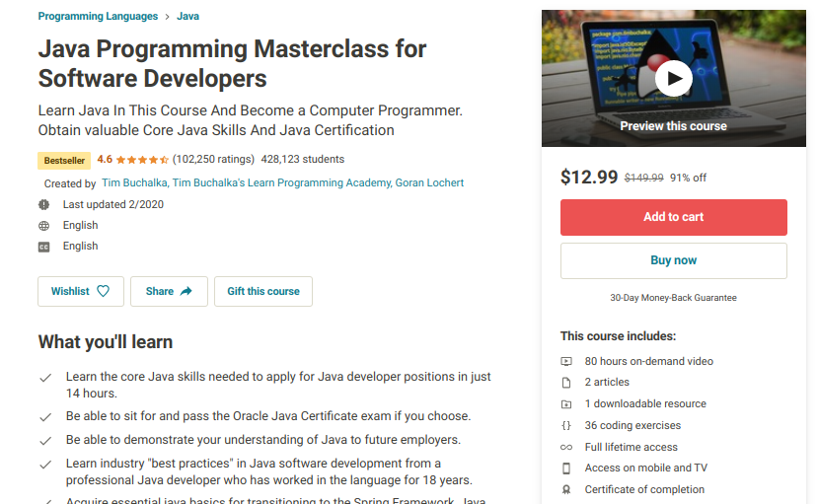Click checkmark beside 'Be able to sit for'

[x=45, y=417]
